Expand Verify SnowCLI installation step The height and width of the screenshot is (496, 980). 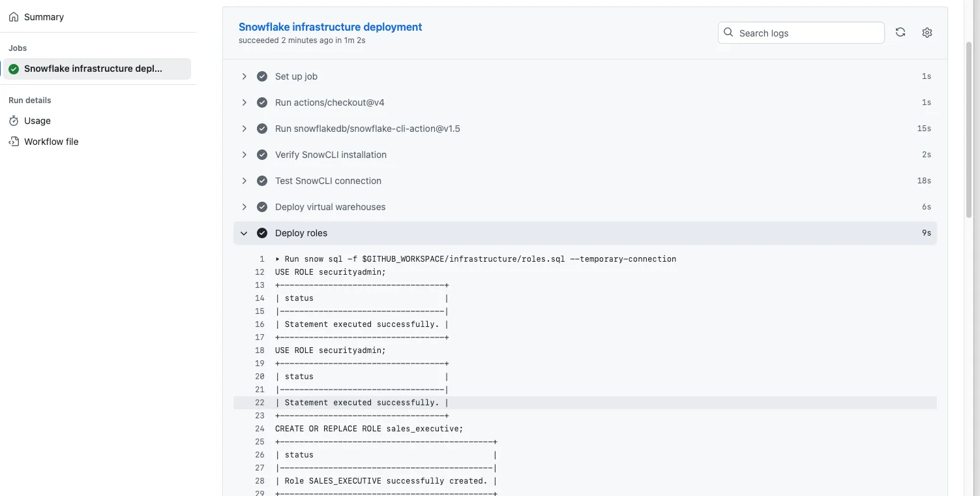(x=244, y=155)
